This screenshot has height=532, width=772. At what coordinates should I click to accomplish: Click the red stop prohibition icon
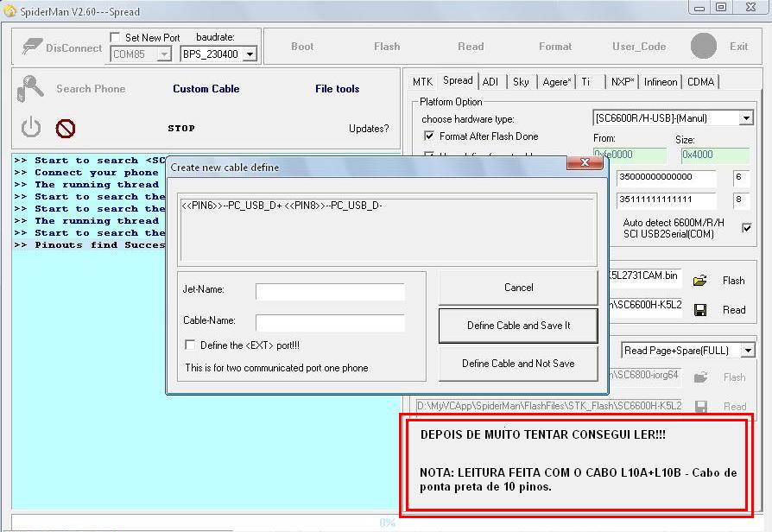pyautogui.click(x=66, y=129)
